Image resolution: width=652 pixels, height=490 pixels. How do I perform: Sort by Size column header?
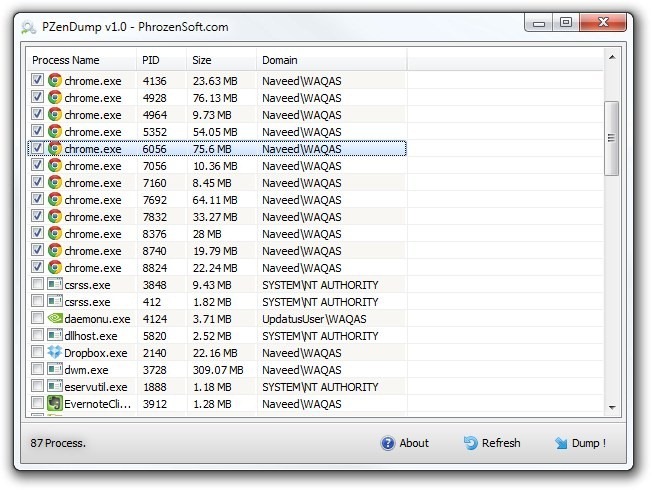click(x=221, y=60)
